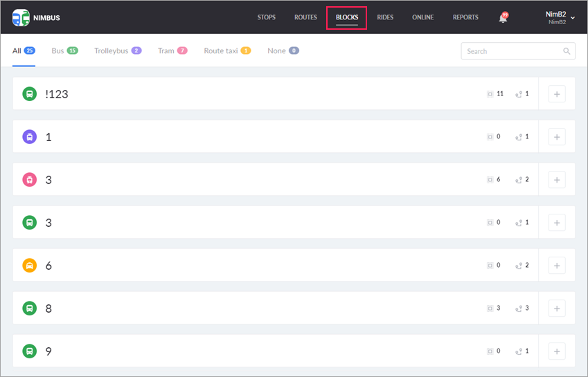The height and width of the screenshot is (377, 588).
Task: Click the NIMBUS logo icon
Action: pyautogui.click(x=21, y=17)
